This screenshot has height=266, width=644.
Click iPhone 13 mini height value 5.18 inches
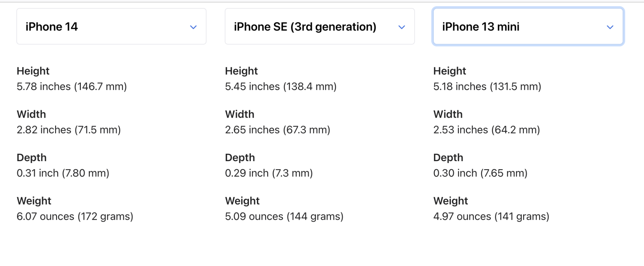(487, 87)
